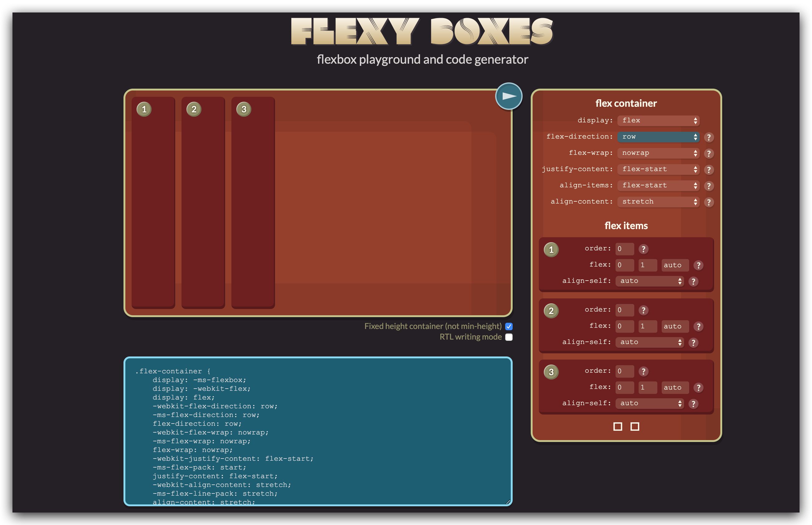This screenshot has height=525, width=812.
Task: Click the item 3 order input field
Action: [624, 371]
